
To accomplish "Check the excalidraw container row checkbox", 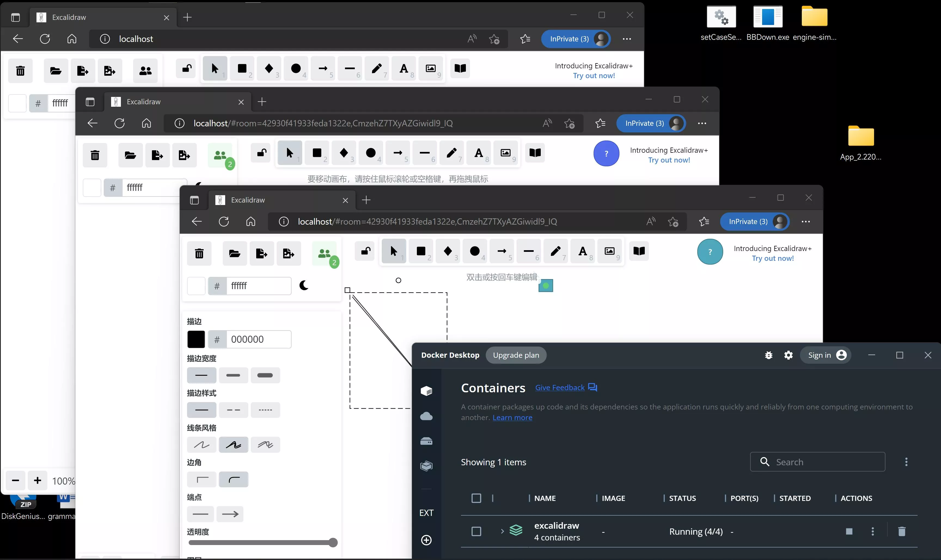I will 476,531.
